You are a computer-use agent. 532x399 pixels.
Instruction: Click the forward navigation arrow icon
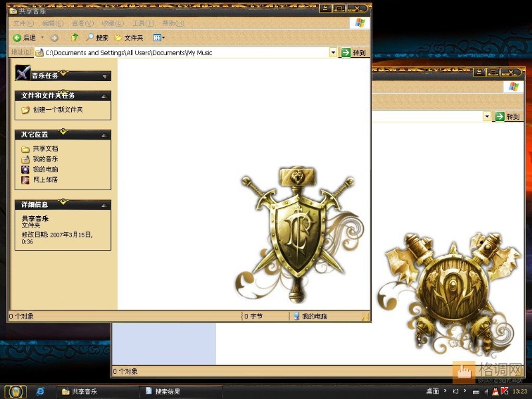(55, 38)
